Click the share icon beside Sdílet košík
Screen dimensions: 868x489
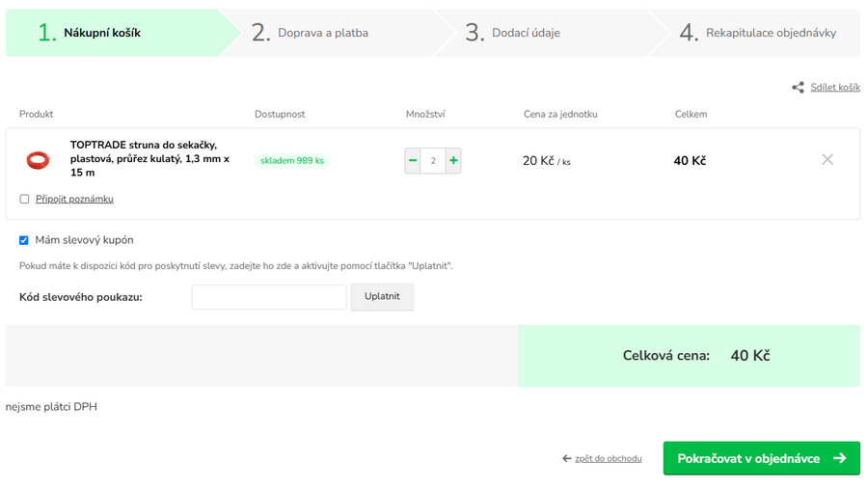[x=798, y=88]
